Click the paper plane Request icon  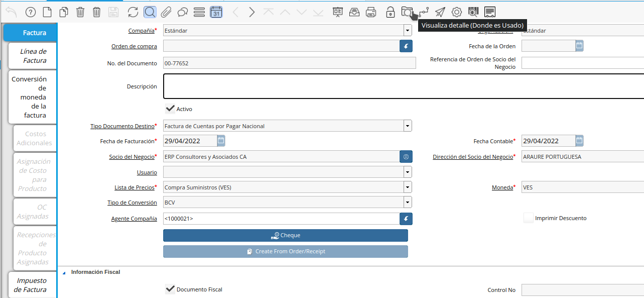440,12
